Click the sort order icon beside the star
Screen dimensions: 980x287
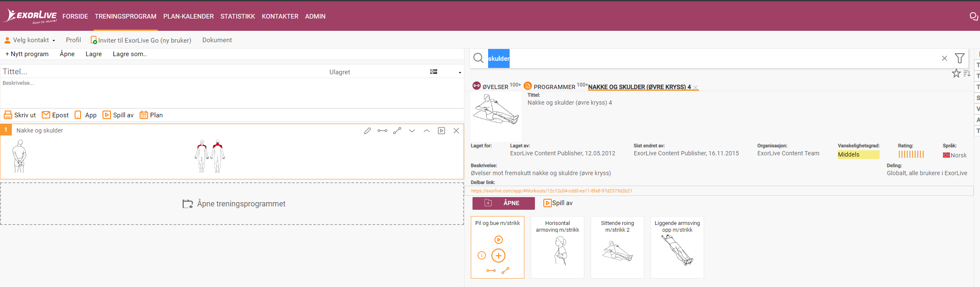pos(967,73)
